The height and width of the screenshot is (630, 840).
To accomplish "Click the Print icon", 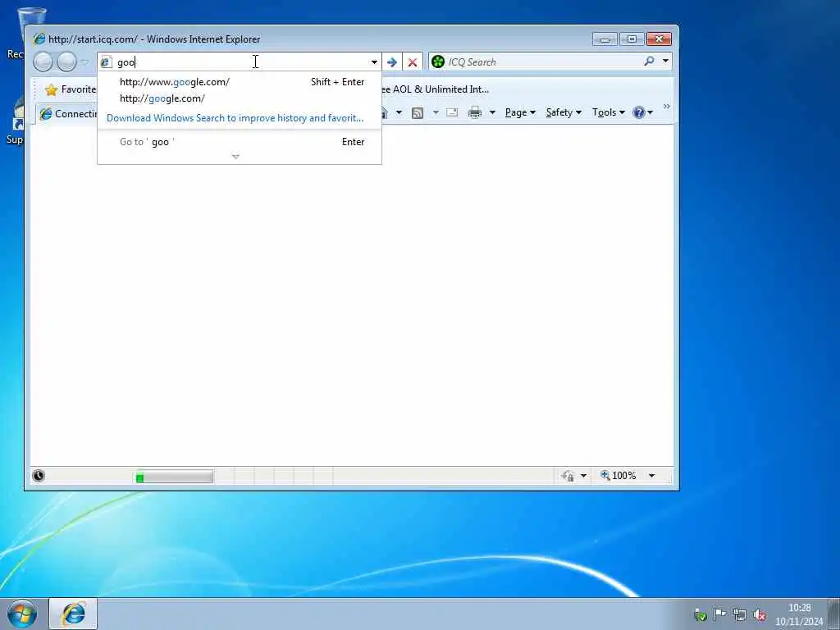I will point(474,112).
